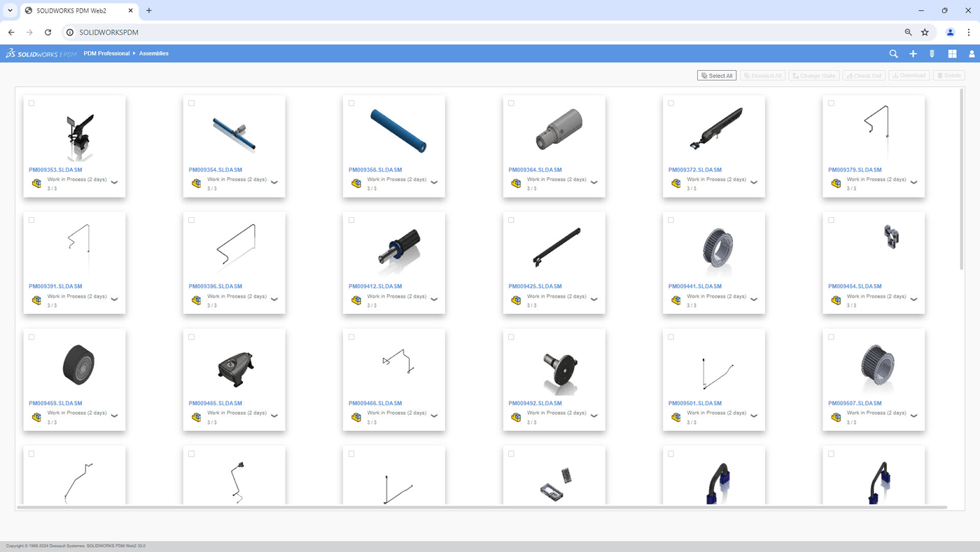Open the user profile icon

click(971, 53)
